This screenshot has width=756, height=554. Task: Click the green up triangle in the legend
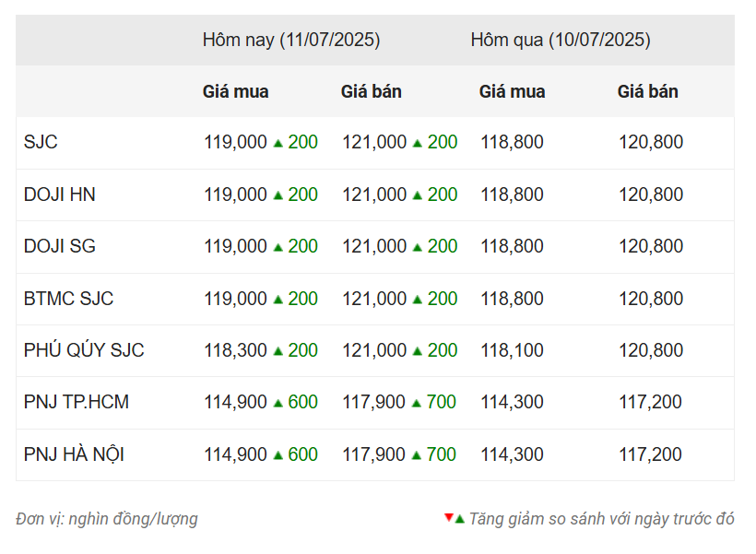tap(459, 519)
